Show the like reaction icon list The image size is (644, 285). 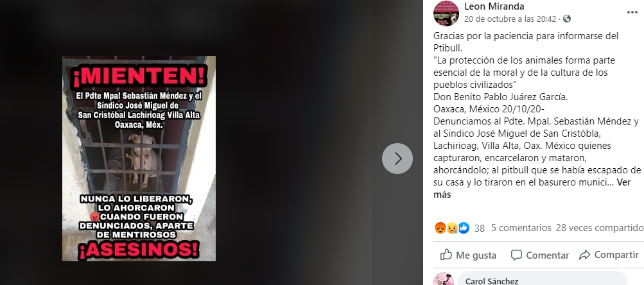(464, 228)
